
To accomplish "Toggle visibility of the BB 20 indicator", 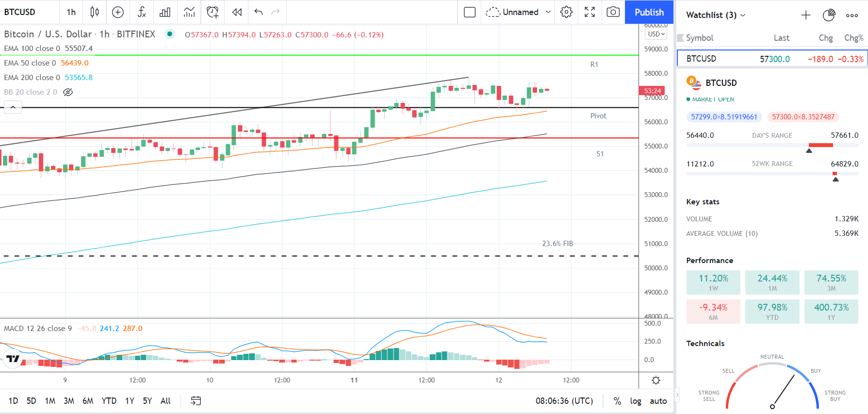I will (x=68, y=92).
